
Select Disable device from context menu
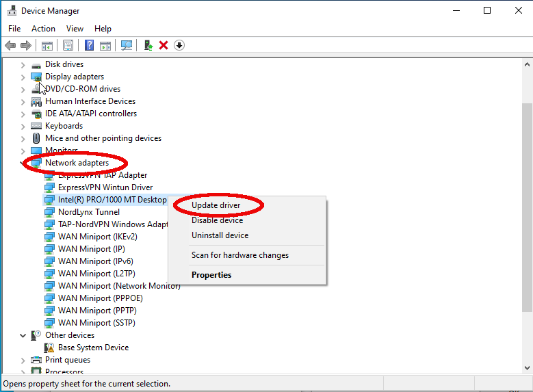click(217, 220)
